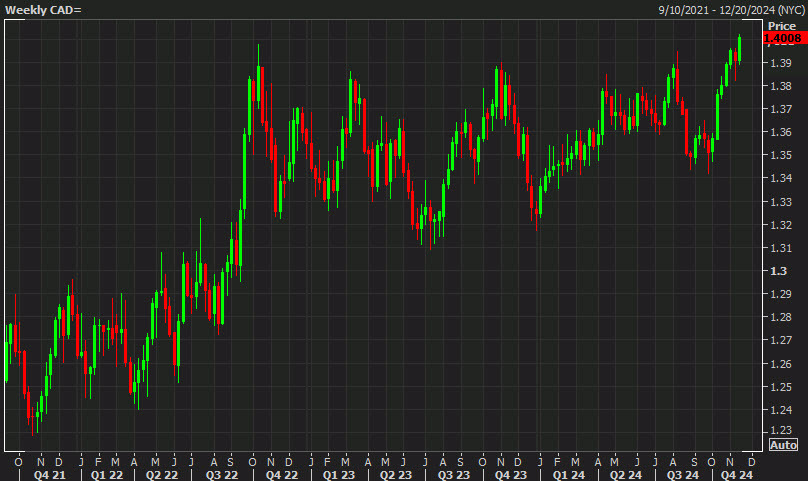The height and width of the screenshot is (481, 808).
Task: Click the Price axis header
Action: point(782,26)
